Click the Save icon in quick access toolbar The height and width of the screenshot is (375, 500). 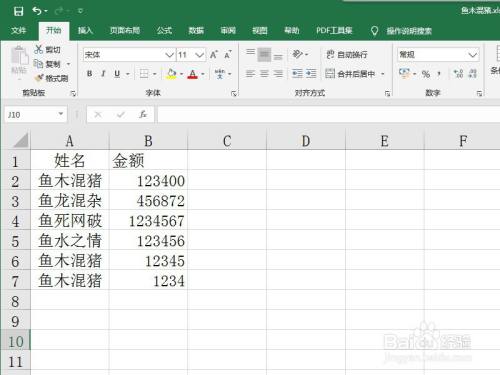[x=18, y=11]
